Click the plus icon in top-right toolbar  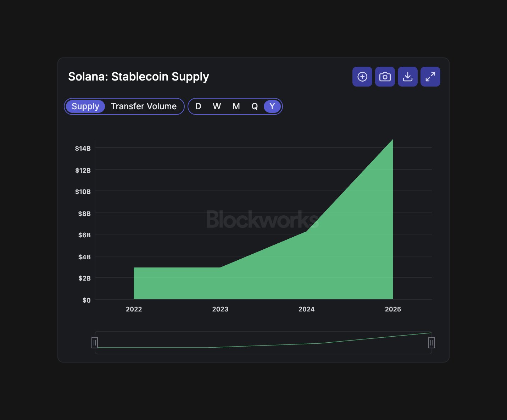[x=362, y=76]
